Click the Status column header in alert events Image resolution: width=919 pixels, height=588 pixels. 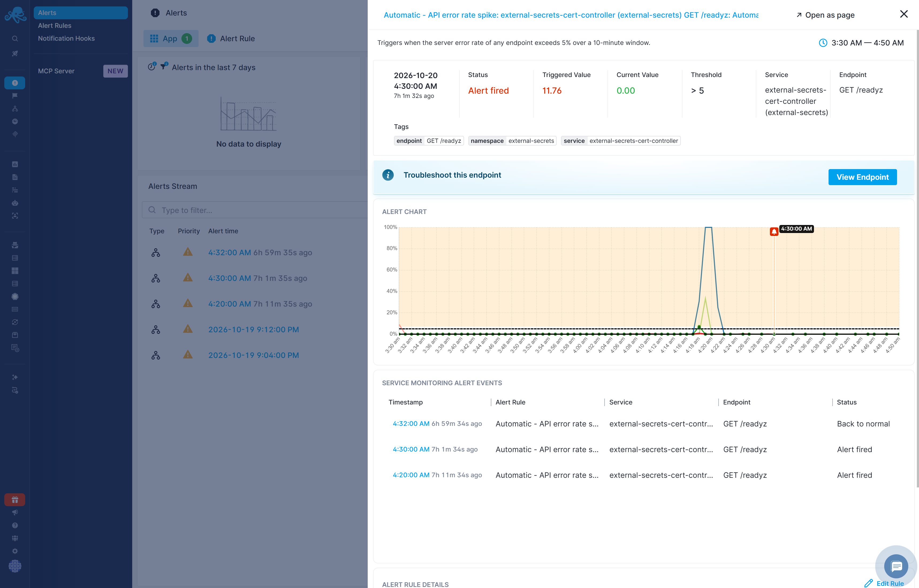(846, 402)
